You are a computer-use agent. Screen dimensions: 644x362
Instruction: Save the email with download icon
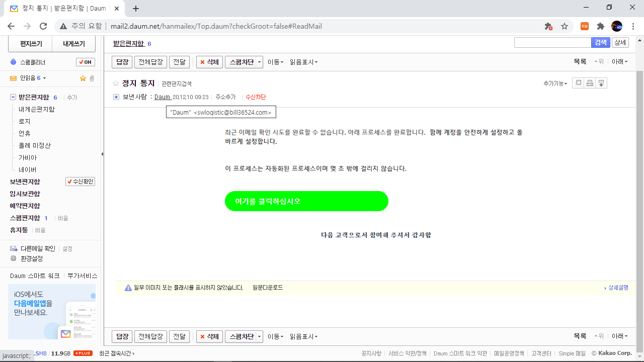pyautogui.click(x=601, y=83)
